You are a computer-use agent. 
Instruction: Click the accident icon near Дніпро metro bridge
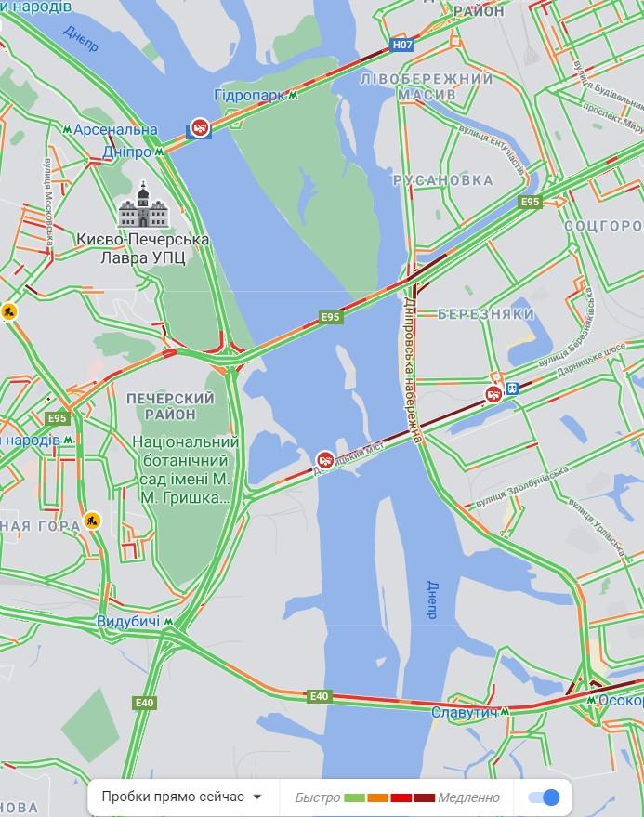pyautogui.click(x=200, y=127)
